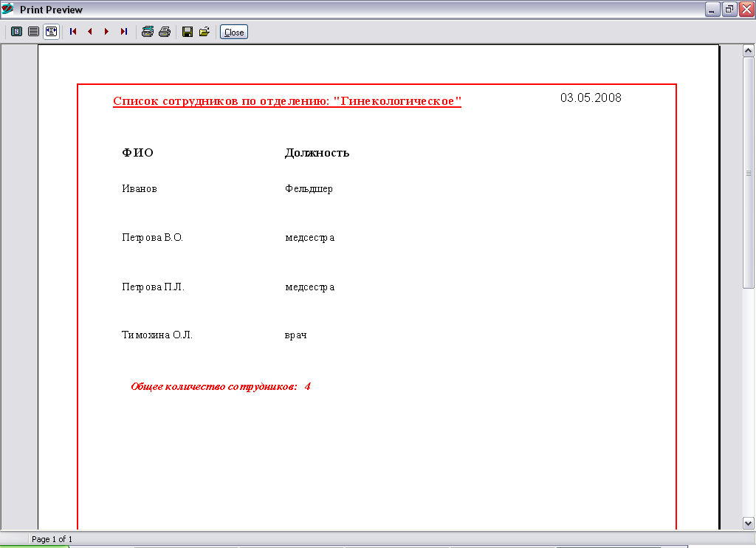This screenshot has height=548, width=756.
Task: Load a report from file
Action: point(205,32)
